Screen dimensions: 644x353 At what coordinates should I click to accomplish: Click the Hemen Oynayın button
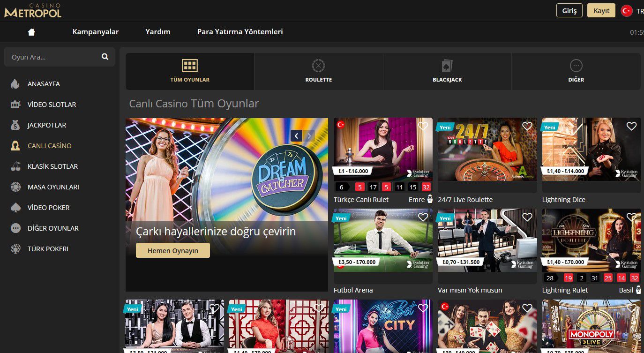click(172, 250)
